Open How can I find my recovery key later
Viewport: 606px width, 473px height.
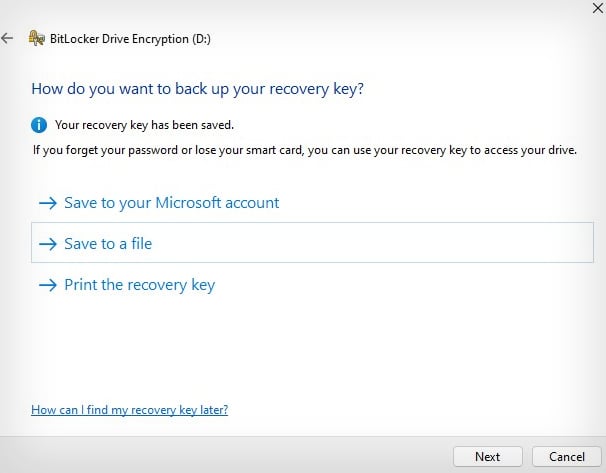click(x=129, y=410)
